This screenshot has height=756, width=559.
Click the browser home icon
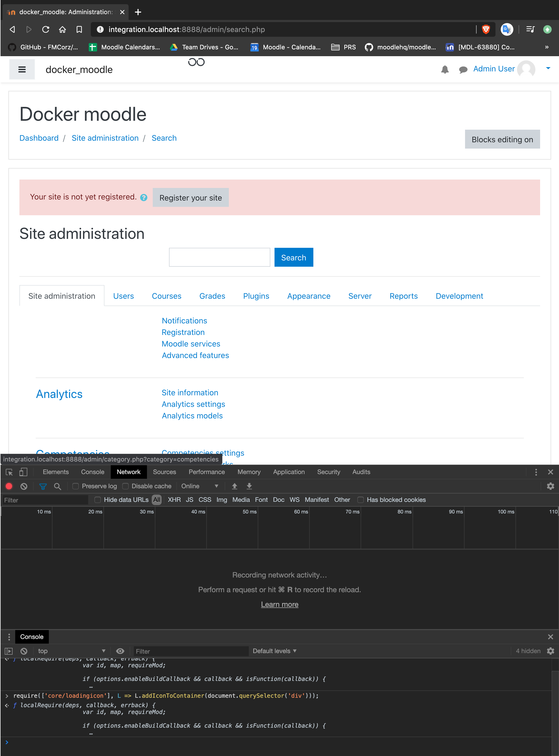click(62, 29)
